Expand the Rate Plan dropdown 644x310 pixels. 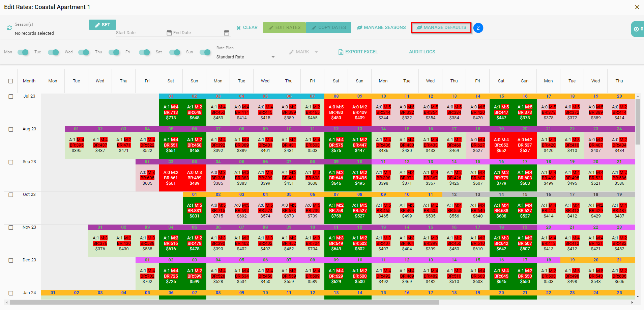[273, 57]
